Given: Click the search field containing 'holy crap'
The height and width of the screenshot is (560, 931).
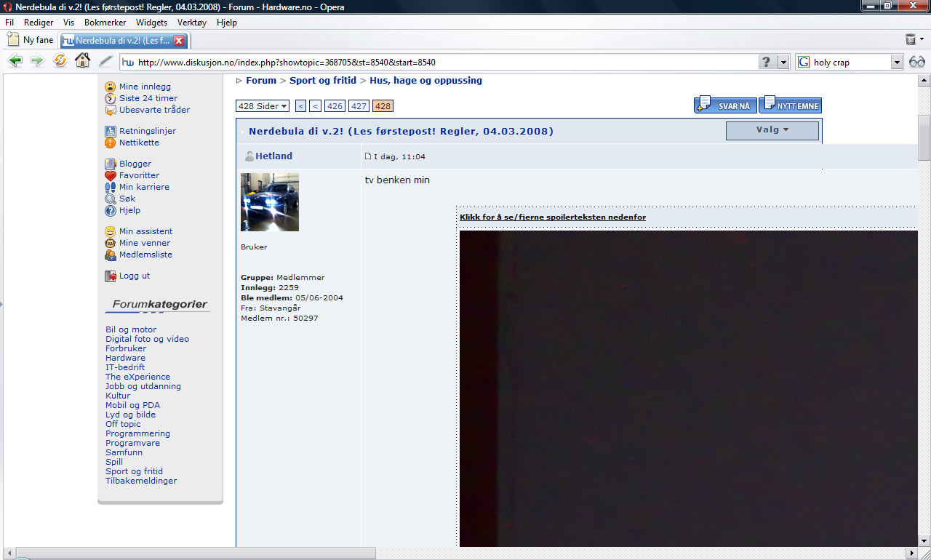Looking at the screenshot, I should point(850,63).
